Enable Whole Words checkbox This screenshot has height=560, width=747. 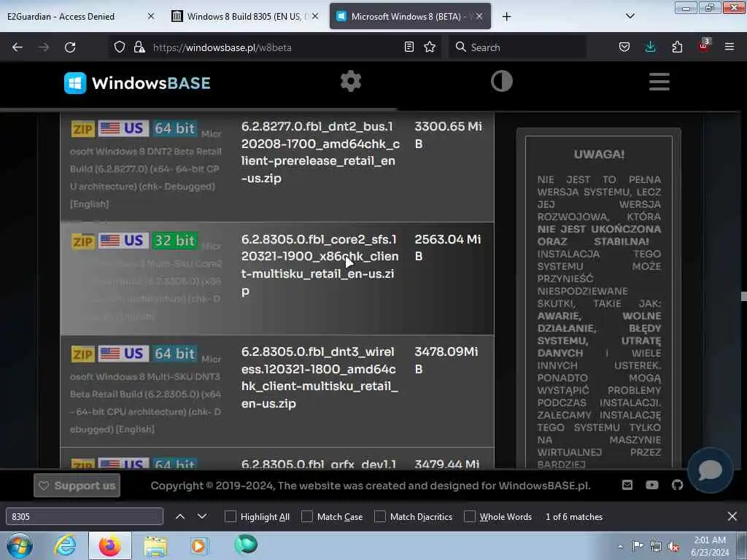pyautogui.click(x=470, y=516)
